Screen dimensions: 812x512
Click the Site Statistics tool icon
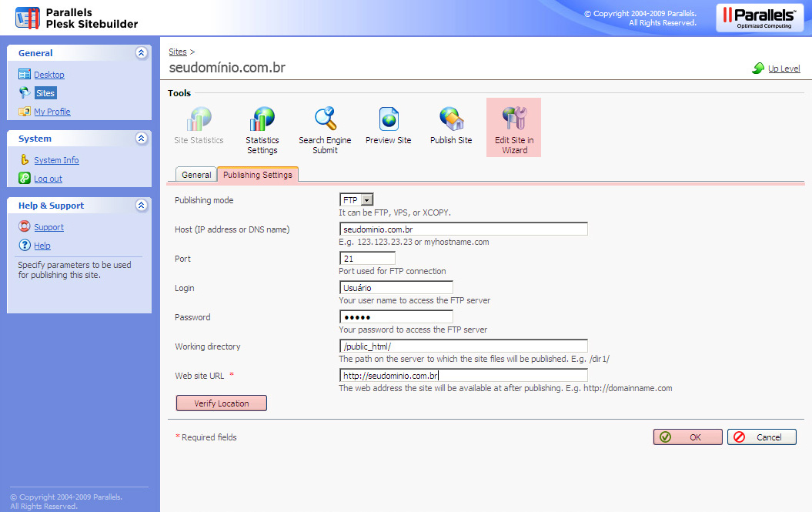click(199, 119)
